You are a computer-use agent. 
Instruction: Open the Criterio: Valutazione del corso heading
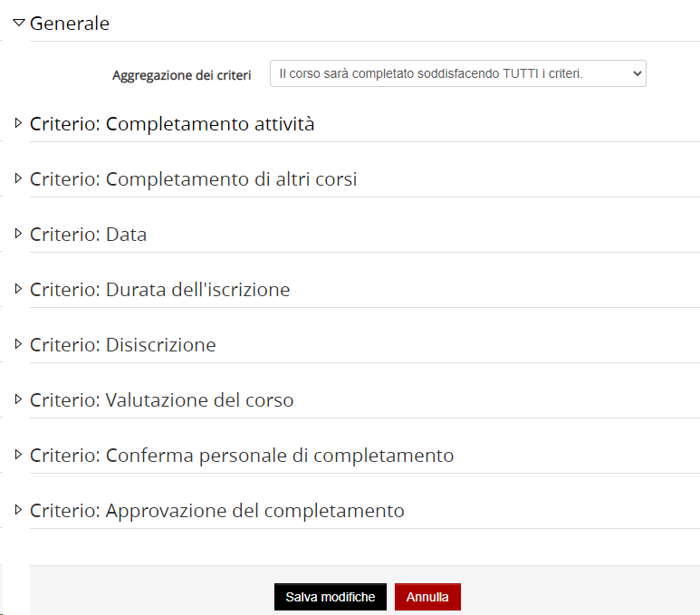point(161,400)
